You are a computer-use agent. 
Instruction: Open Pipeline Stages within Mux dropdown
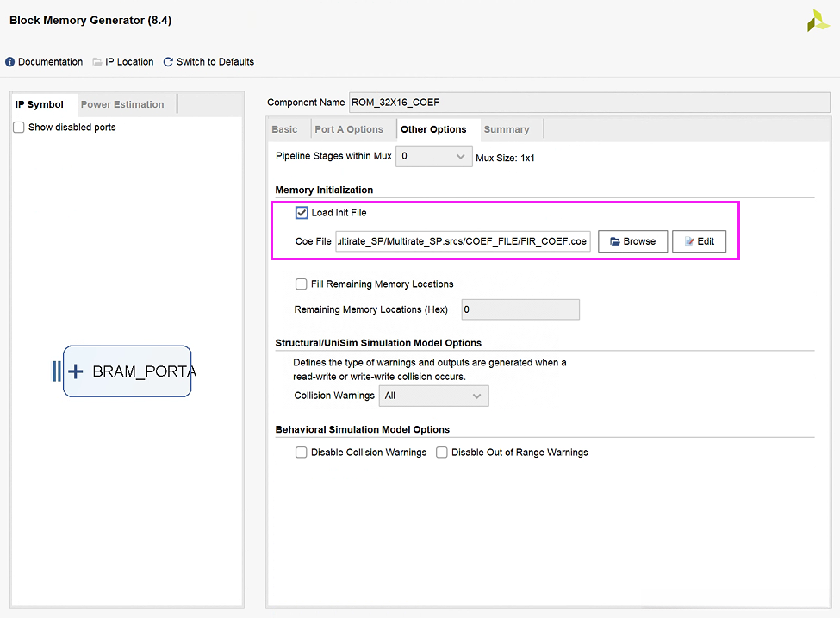tap(433, 157)
